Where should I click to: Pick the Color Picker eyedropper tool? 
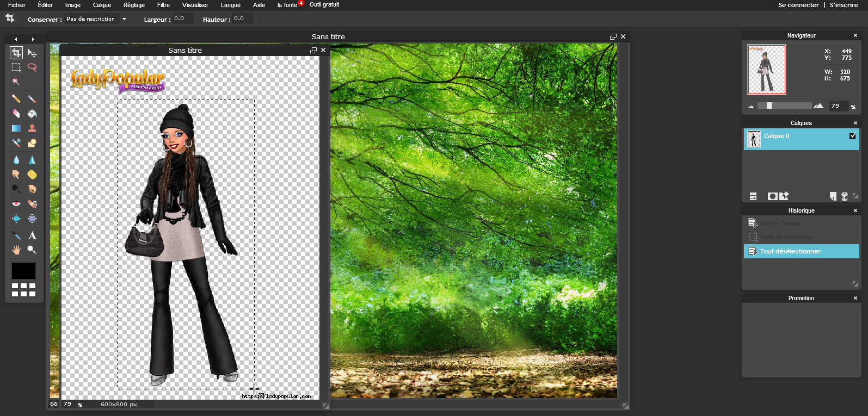[x=16, y=235]
